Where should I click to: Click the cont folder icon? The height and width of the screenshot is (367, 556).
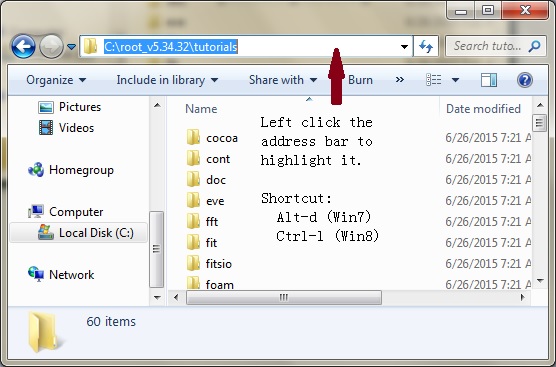click(193, 158)
